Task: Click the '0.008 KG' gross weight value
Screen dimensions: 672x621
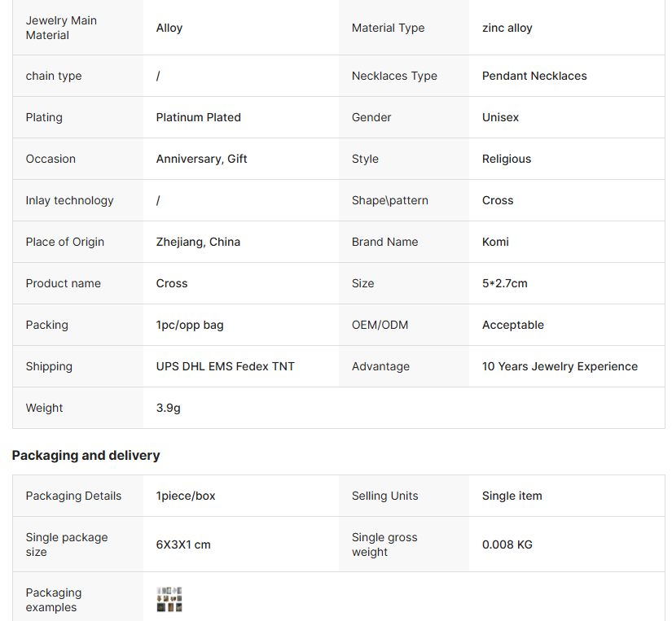Action: (507, 544)
